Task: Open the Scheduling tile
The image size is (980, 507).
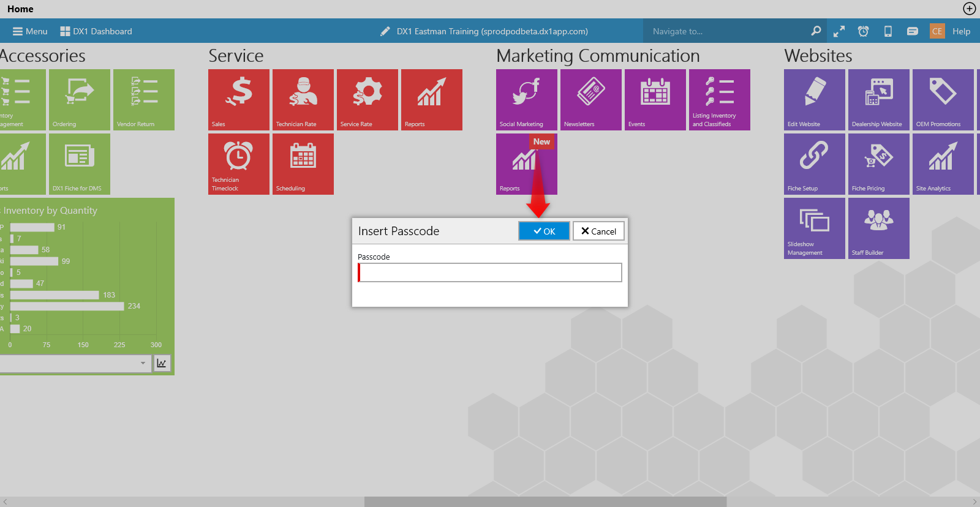Action: point(303,164)
